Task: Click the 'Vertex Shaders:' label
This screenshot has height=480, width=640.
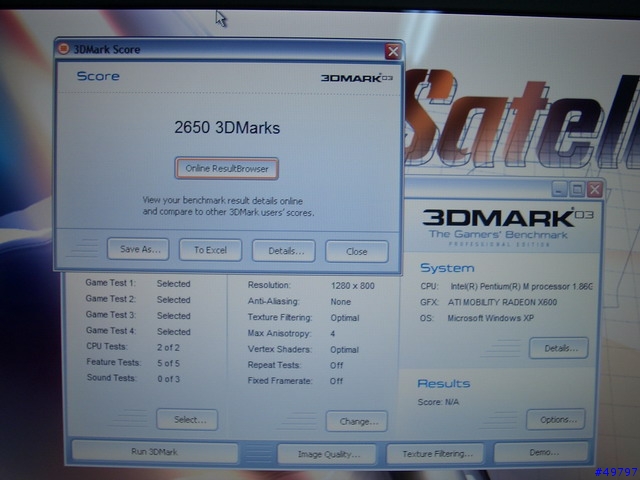Action: (280, 349)
